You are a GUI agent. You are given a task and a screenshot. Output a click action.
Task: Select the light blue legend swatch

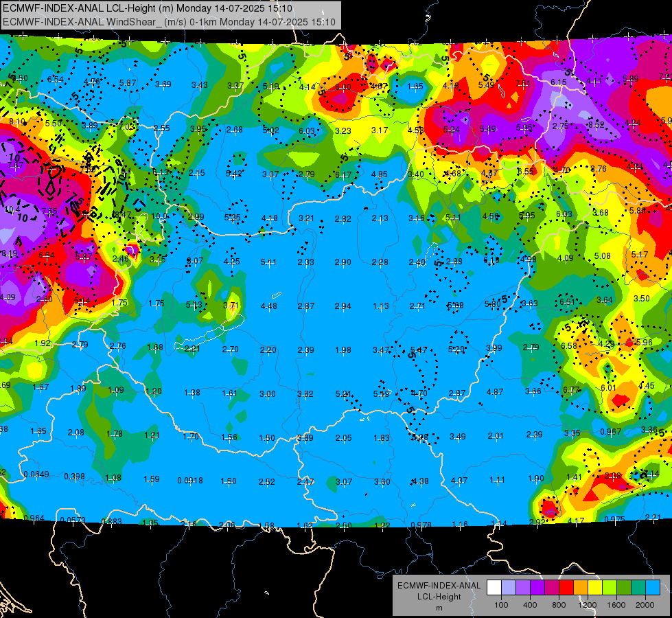pos(652,588)
